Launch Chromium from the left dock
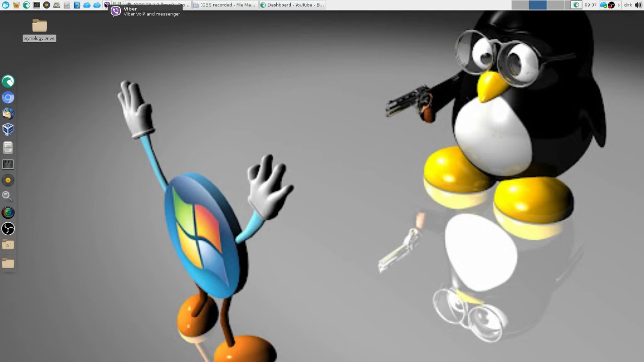The image size is (644, 362). [x=8, y=98]
